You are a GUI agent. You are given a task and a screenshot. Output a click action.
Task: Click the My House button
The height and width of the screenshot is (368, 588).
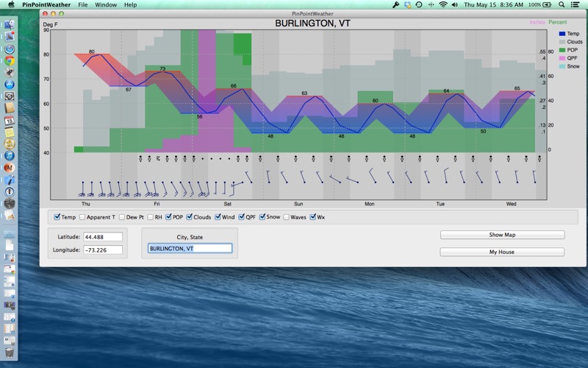[x=502, y=252]
